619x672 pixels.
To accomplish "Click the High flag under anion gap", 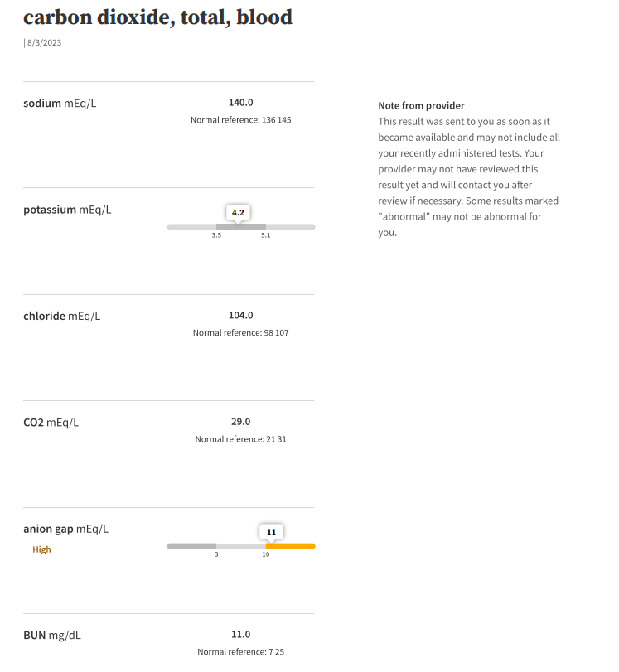I will [x=41, y=549].
